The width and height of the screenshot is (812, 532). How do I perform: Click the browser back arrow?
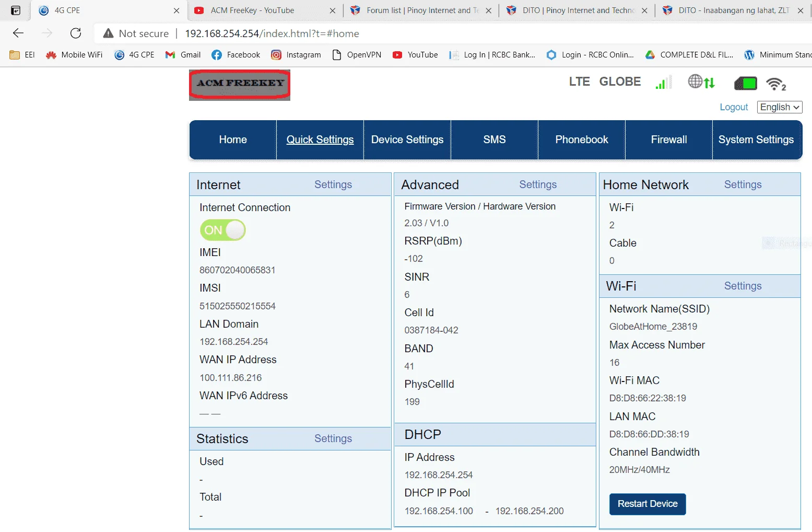18,33
